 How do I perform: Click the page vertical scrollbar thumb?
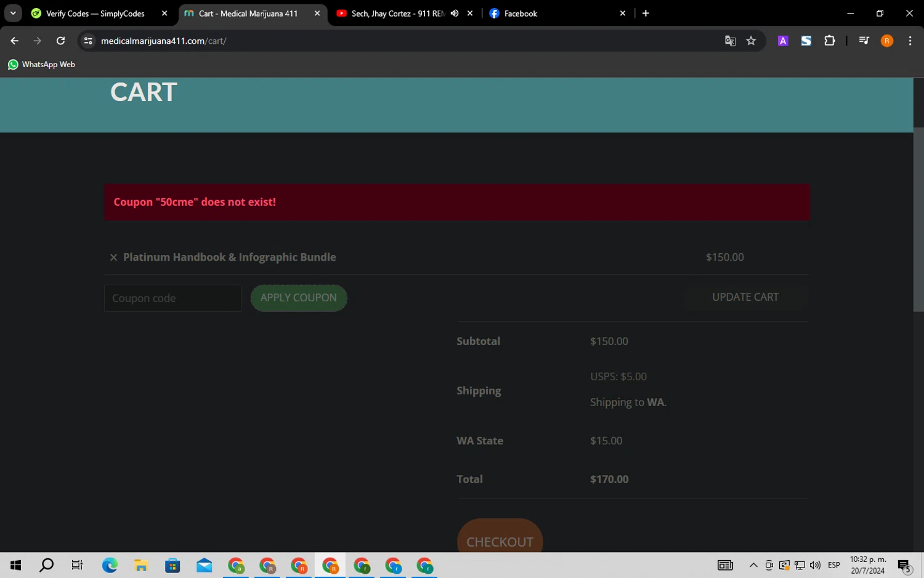click(x=918, y=219)
